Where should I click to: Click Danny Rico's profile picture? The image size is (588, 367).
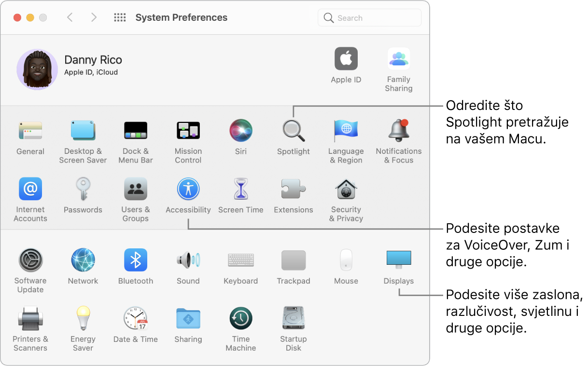[37, 69]
